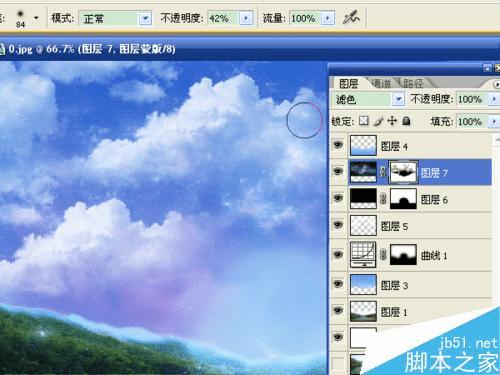The image size is (500, 375).
Task: Click the link icon on 图层 6
Action: (383, 199)
